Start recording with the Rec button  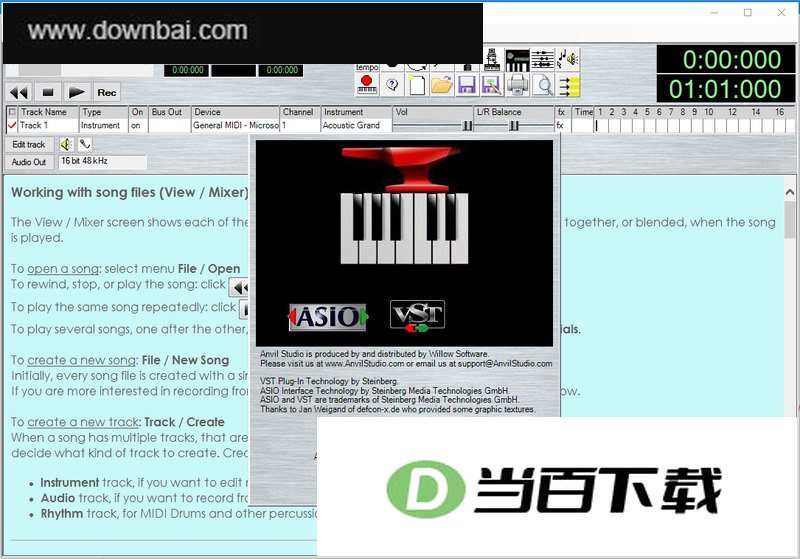click(x=107, y=92)
